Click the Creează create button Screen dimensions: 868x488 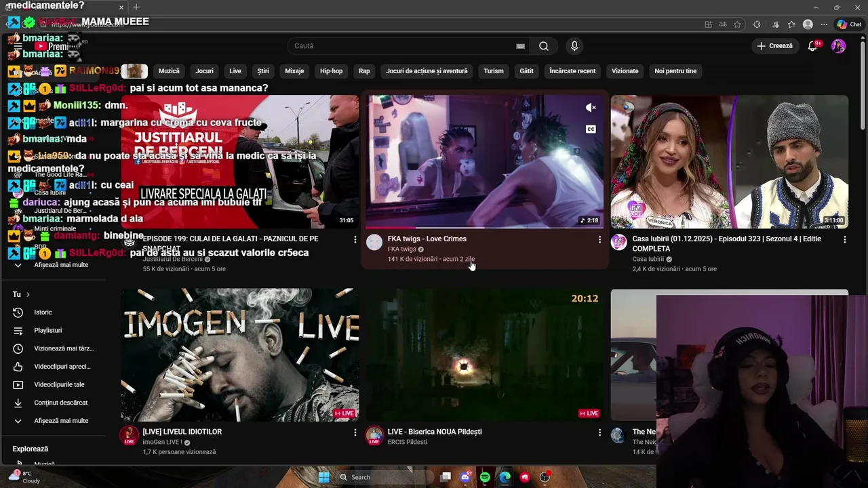pyautogui.click(x=774, y=46)
